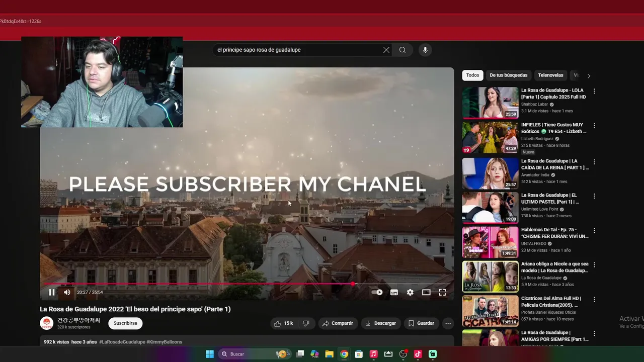Screen dimensions: 644x362
Task: Click title "INFIELES | Tiene Gustos MUY Exóticos"
Action: click(x=553, y=128)
